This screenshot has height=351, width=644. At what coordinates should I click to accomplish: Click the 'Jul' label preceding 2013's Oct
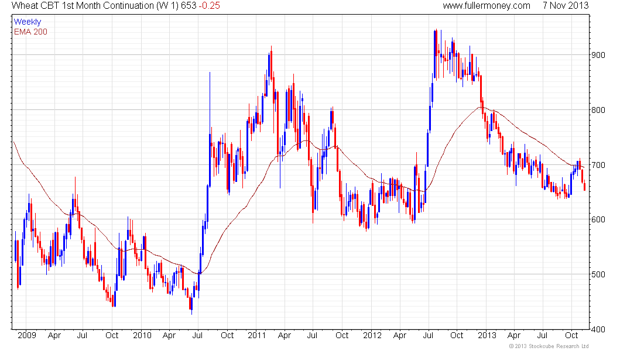point(543,335)
